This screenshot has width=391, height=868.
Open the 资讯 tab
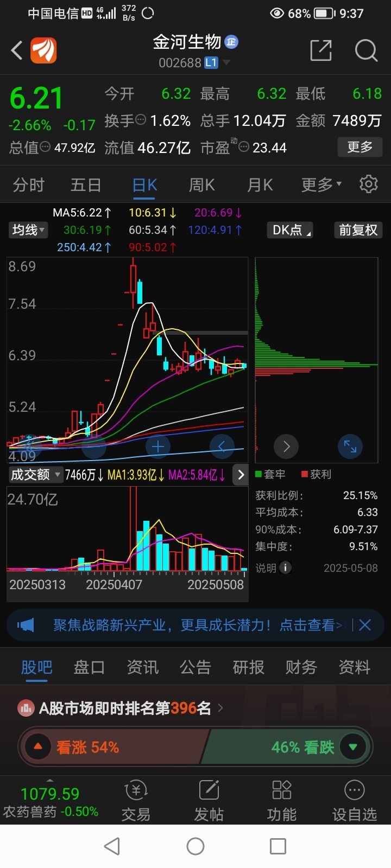[x=142, y=667]
